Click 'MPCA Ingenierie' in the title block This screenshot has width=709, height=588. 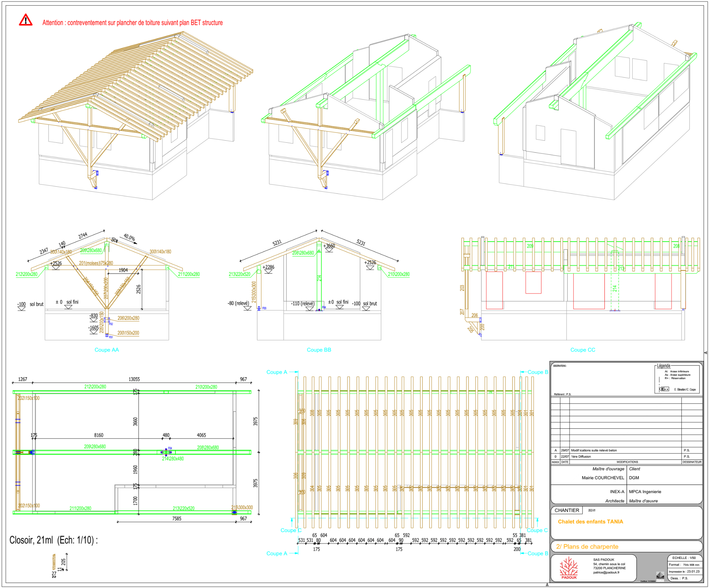click(645, 492)
